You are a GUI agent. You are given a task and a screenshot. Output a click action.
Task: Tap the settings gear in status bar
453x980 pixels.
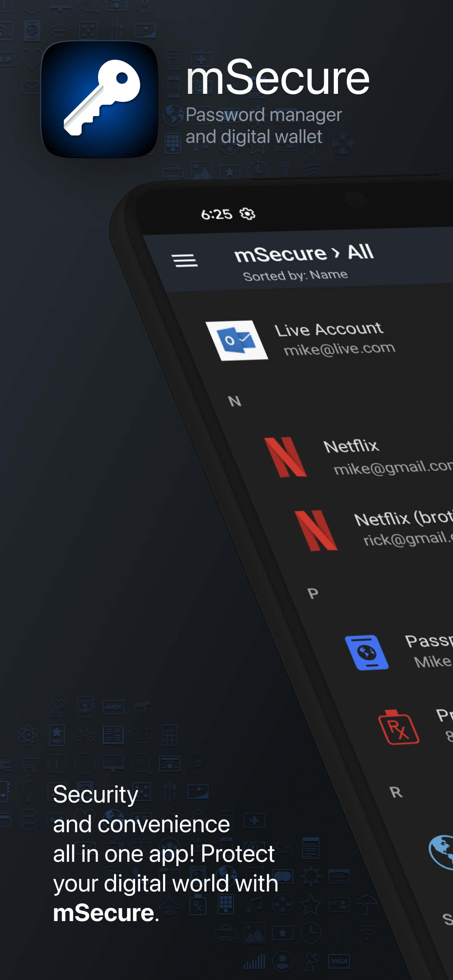tap(247, 214)
